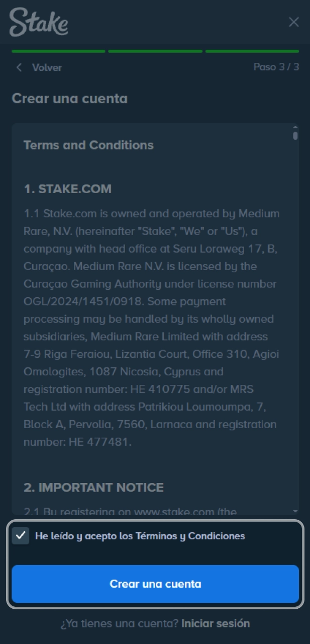This screenshot has width=310, height=644.
Task: Click the Stake logo
Action: point(39,22)
